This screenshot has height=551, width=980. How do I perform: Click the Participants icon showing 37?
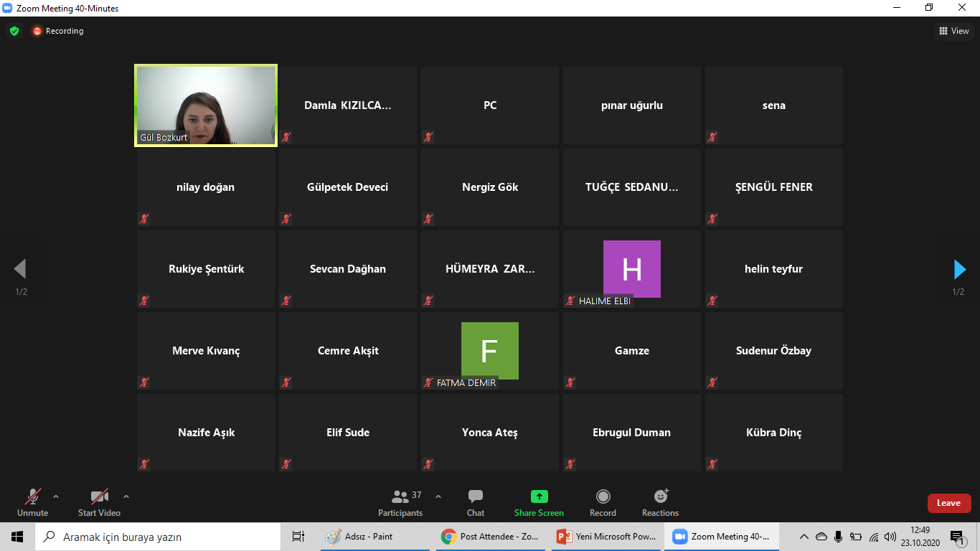coord(400,496)
